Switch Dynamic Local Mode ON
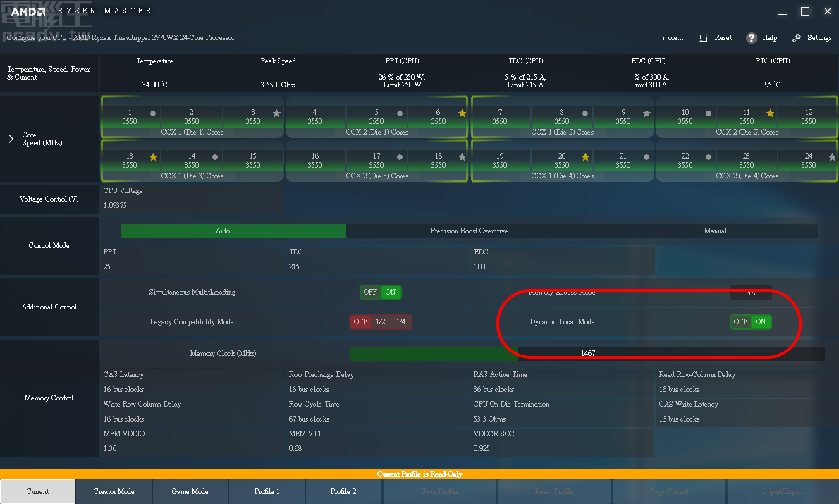 760,321
